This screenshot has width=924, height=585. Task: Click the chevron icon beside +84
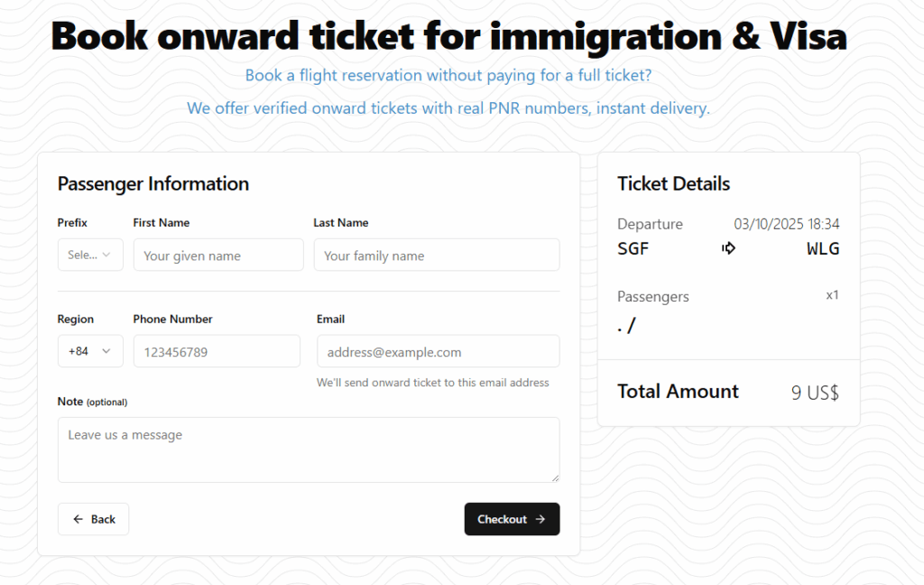coord(107,351)
